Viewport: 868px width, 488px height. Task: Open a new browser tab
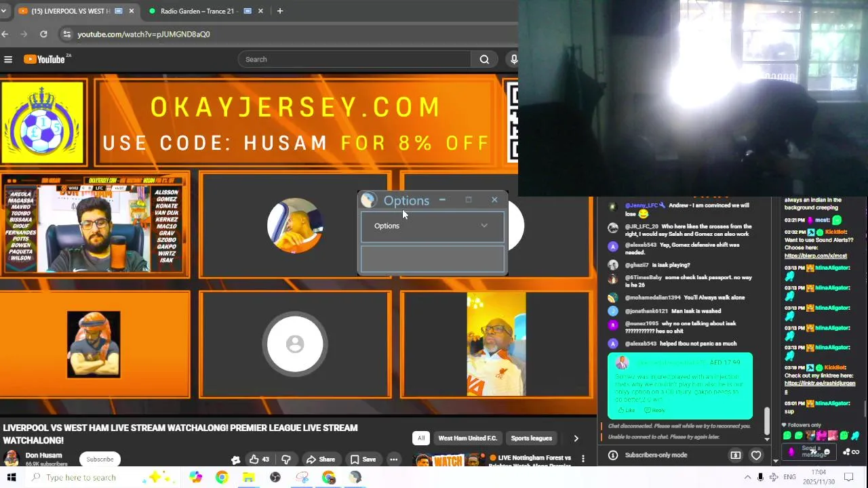tap(279, 11)
